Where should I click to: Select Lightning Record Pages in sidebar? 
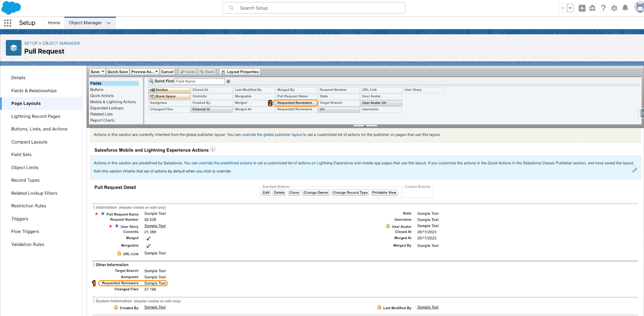click(36, 117)
